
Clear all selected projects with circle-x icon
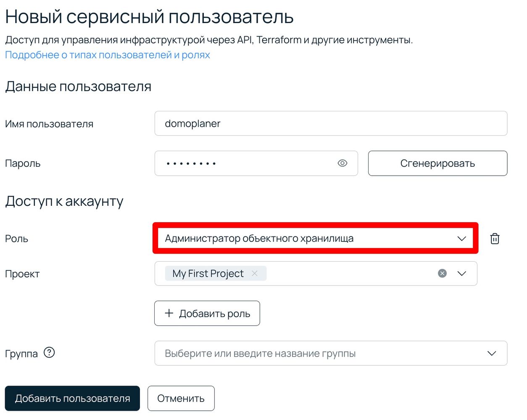442,273
